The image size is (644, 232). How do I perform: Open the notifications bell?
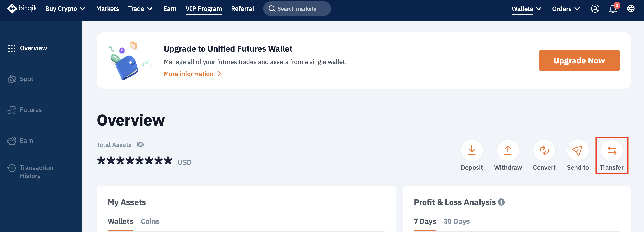point(613,9)
